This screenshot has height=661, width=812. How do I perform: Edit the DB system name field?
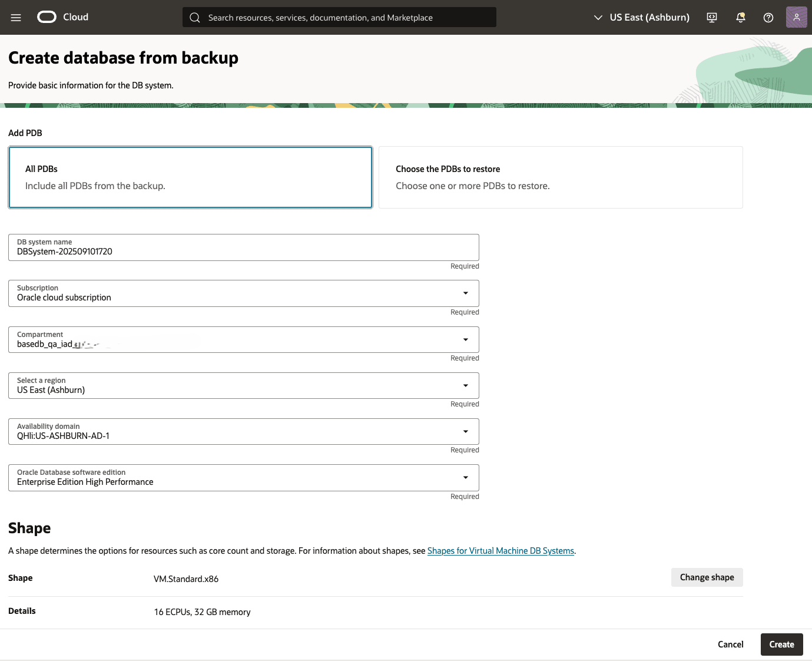[x=243, y=251]
